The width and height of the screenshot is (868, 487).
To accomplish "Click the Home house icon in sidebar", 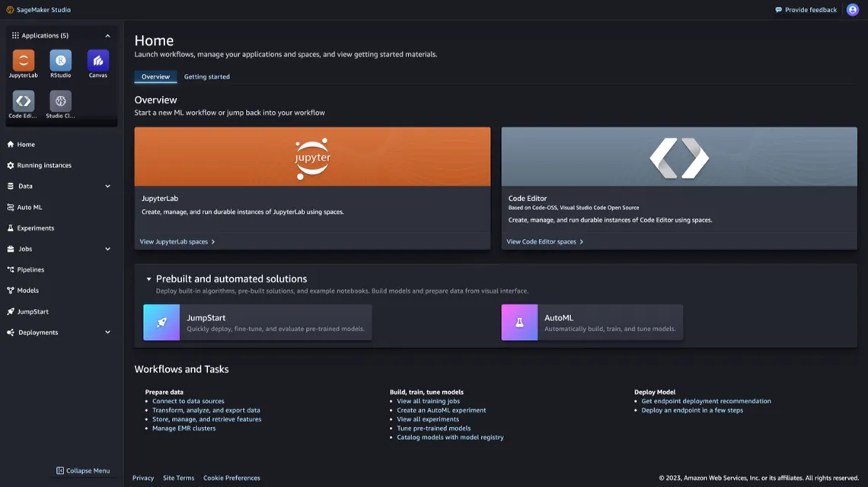I will coord(11,144).
